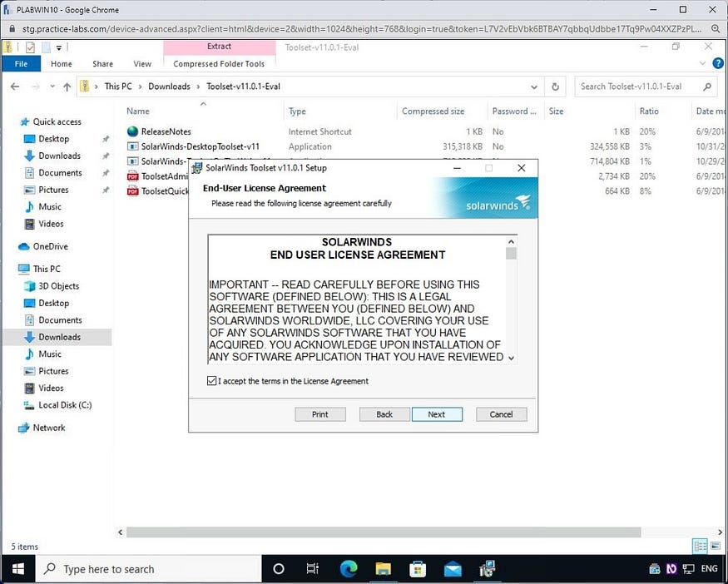Select This PC in navigation pane
The image size is (728, 584).
[x=47, y=269]
